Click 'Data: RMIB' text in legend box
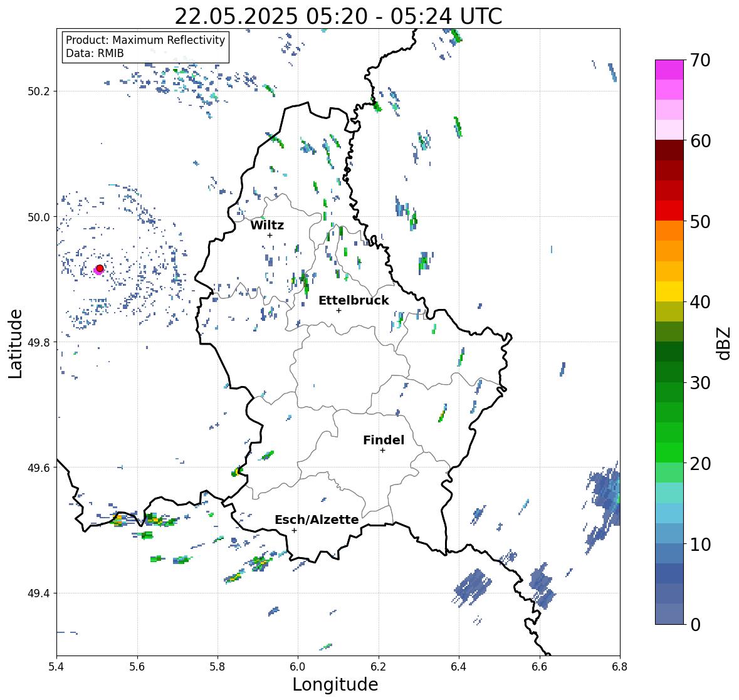Image resolution: width=739 pixels, height=700 pixels. (95, 53)
